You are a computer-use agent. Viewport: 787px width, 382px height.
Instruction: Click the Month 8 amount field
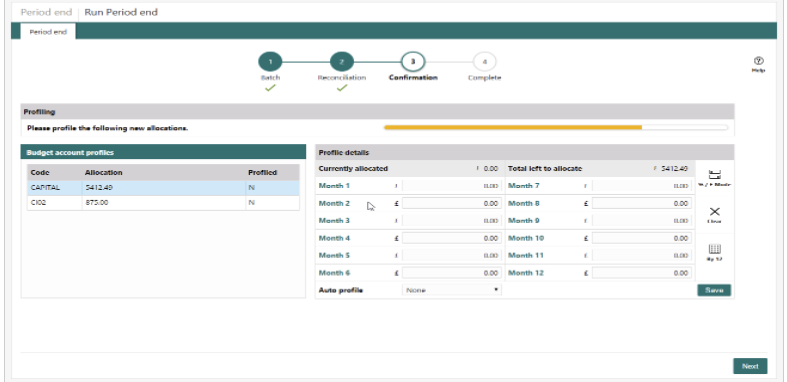pyautogui.click(x=641, y=203)
